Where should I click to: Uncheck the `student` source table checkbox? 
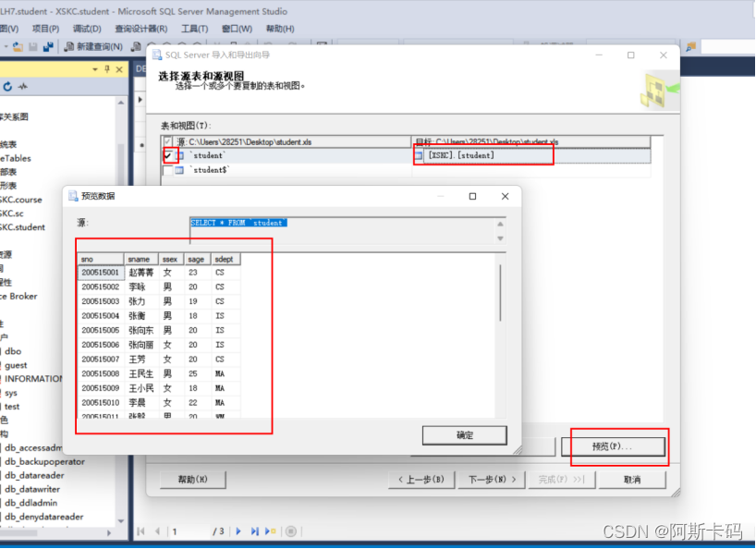[168, 155]
